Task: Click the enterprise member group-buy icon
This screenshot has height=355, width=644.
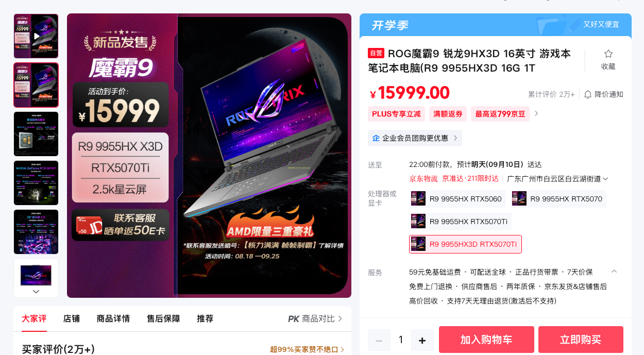Action: pyautogui.click(x=376, y=138)
